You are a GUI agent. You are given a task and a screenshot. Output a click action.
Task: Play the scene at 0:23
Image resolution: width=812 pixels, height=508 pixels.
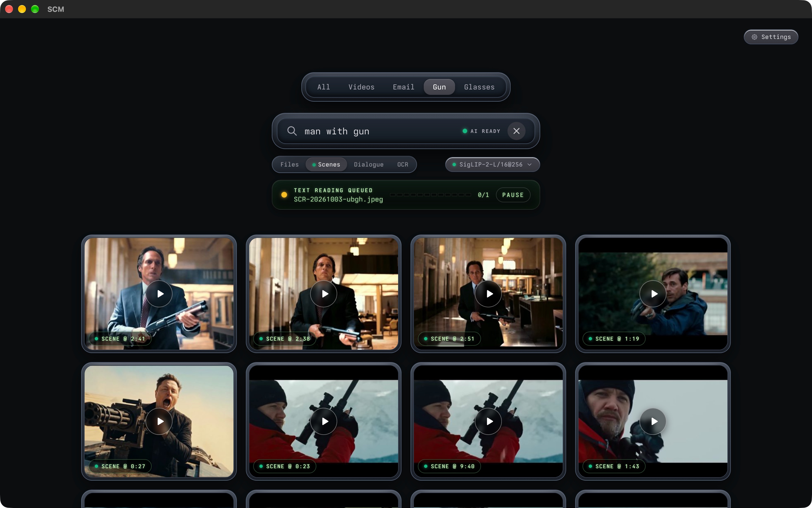click(323, 421)
